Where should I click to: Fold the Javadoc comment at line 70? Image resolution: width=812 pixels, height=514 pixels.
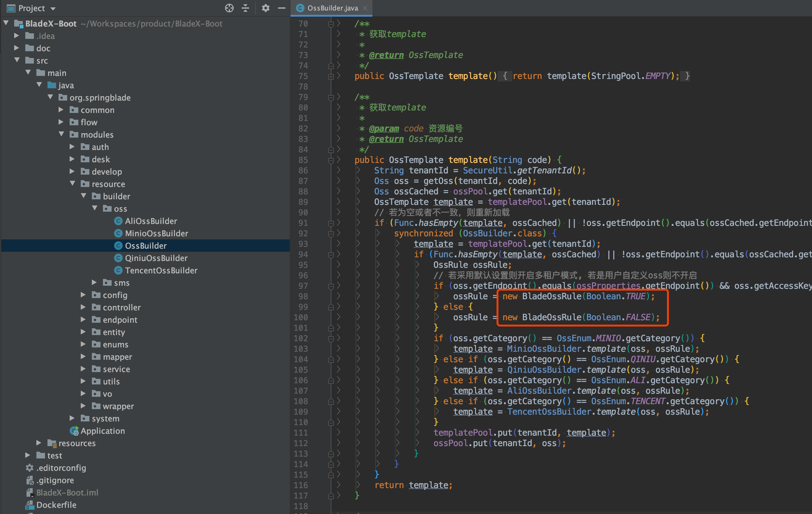point(331,24)
